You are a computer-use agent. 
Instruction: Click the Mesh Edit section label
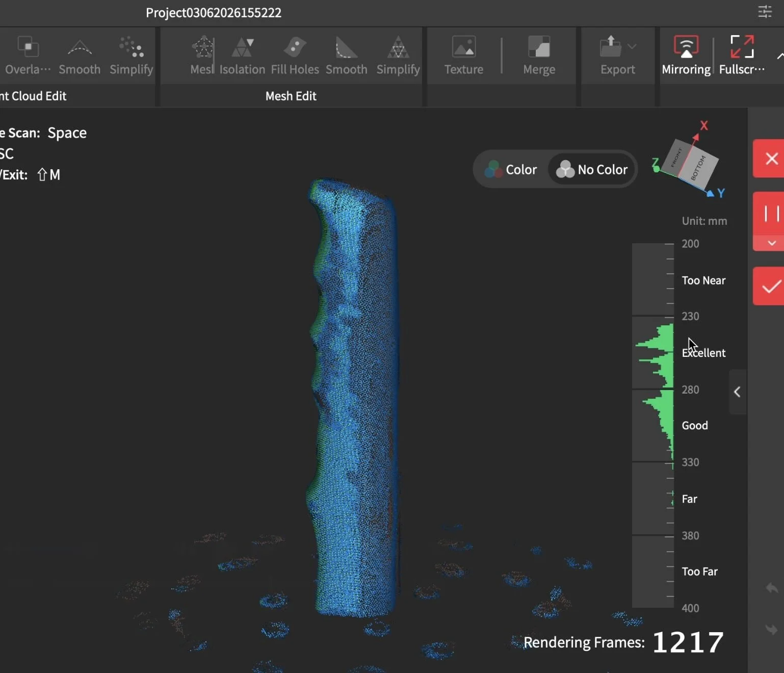click(291, 96)
